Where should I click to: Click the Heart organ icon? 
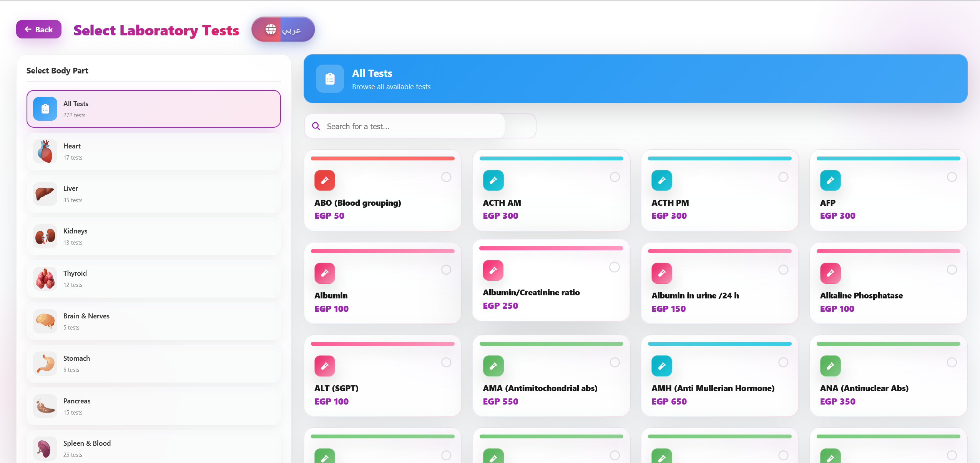(x=45, y=152)
